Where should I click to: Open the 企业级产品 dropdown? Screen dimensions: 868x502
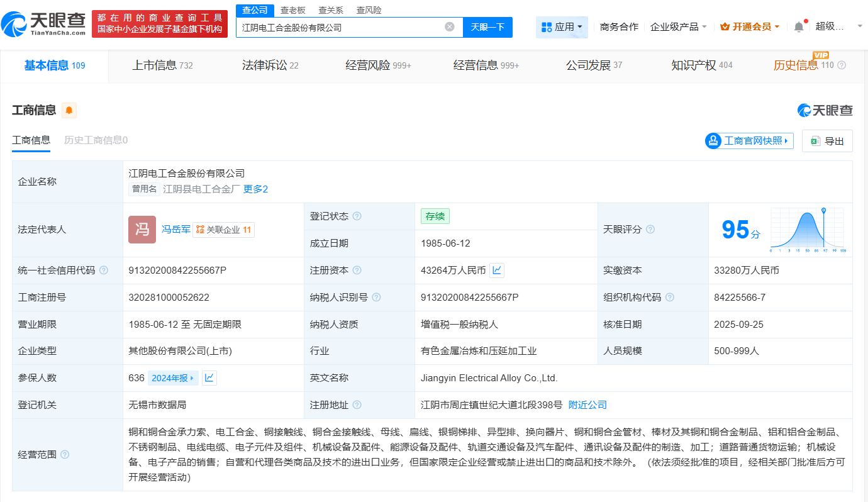[678, 27]
